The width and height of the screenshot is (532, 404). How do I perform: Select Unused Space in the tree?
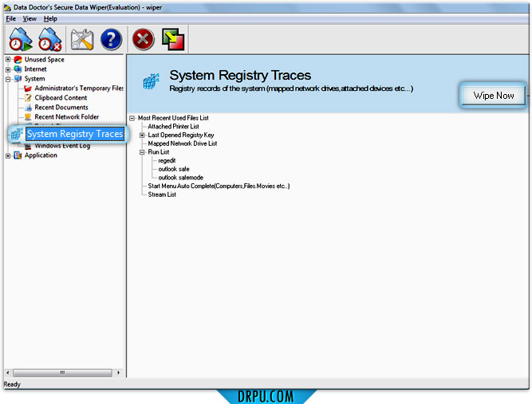pos(44,60)
